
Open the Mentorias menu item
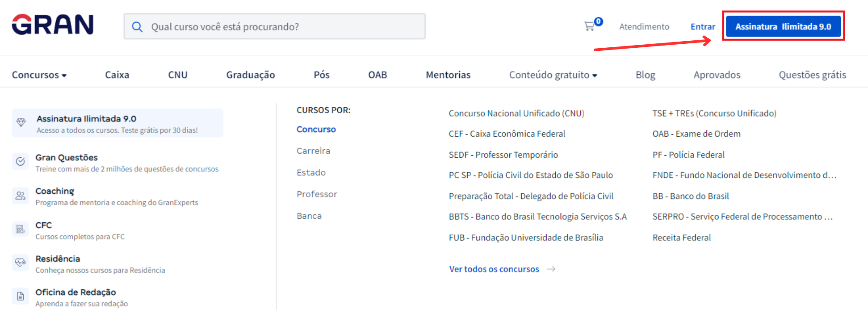click(448, 75)
